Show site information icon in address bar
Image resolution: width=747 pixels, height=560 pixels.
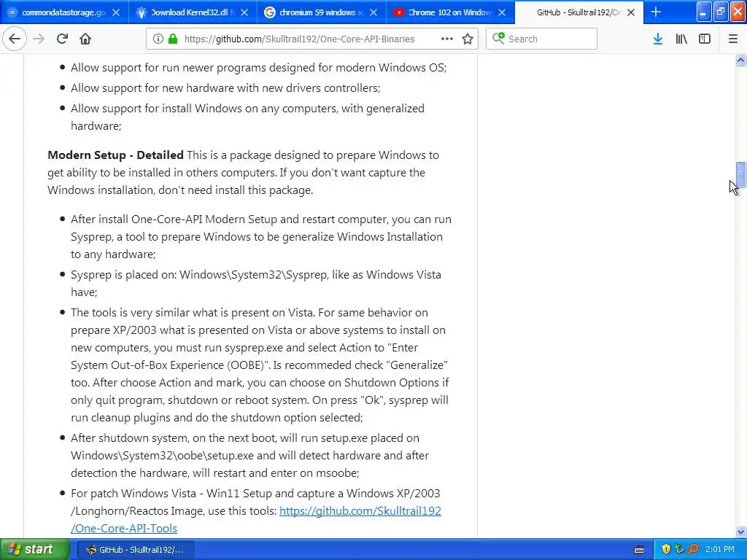click(x=158, y=39)
